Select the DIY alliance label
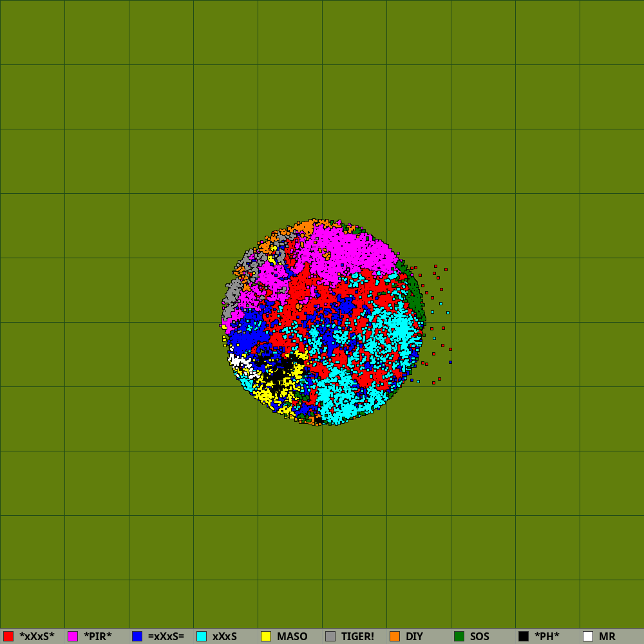644x644 pixels. [x=414, y=636]
